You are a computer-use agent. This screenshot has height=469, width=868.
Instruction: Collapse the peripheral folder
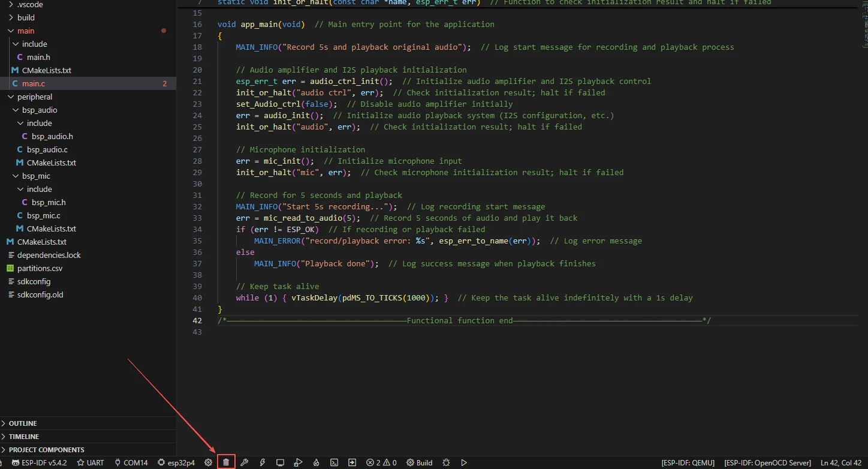(x=34, y=97)
